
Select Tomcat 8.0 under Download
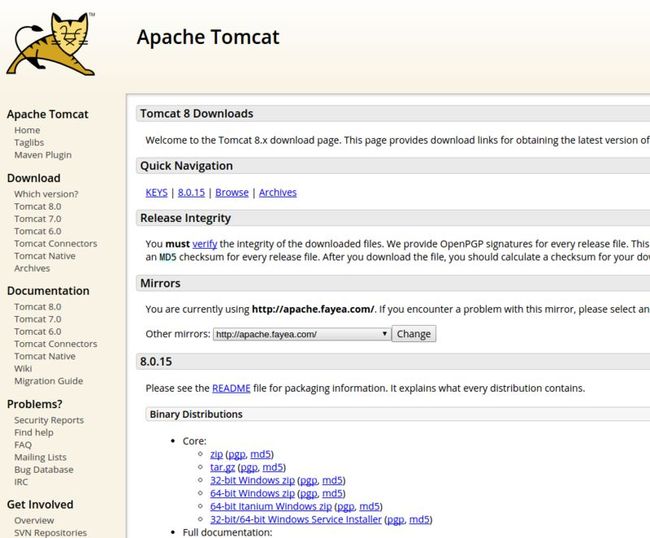[37, 206]
